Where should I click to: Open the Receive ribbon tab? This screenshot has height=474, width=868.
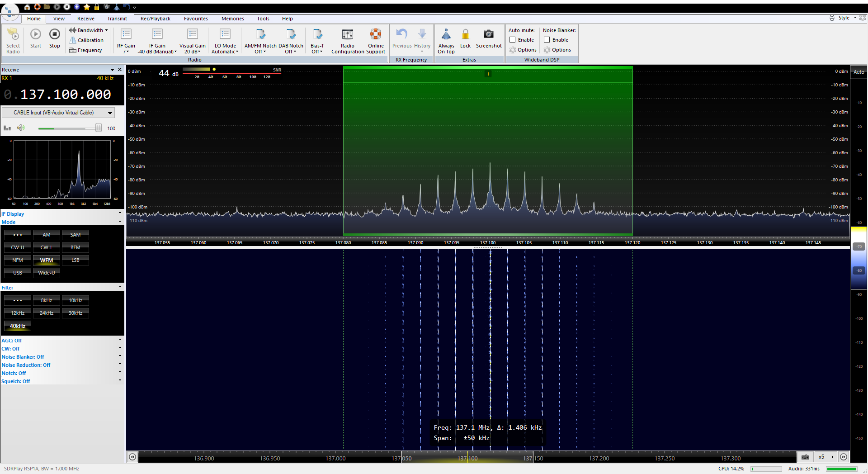click(85, 19)
